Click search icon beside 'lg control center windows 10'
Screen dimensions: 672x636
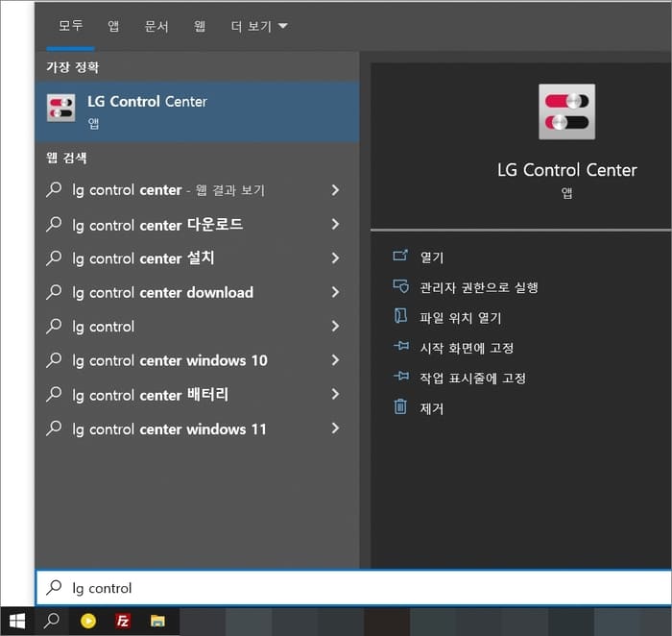click(54, 360)
